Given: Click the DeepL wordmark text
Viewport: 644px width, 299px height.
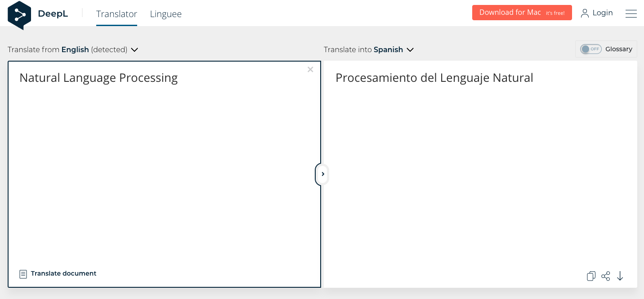Looking at the screenshot, I should coord(53,13).
